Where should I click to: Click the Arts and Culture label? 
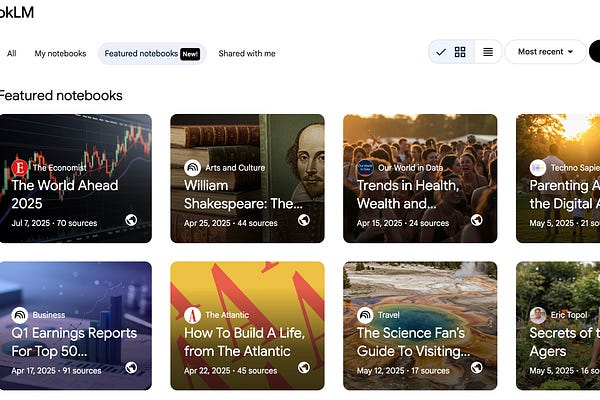[x=235, y=168]
